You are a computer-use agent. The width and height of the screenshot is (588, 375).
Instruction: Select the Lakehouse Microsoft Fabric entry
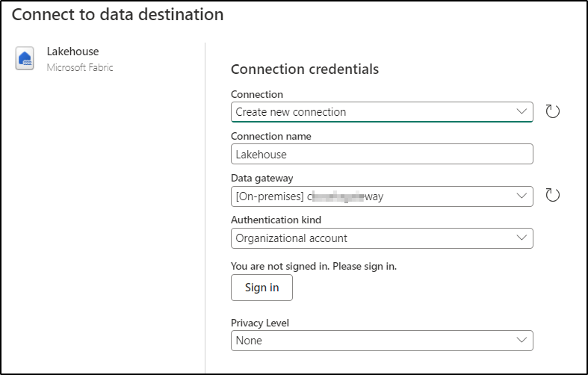(x=64, y=59)
